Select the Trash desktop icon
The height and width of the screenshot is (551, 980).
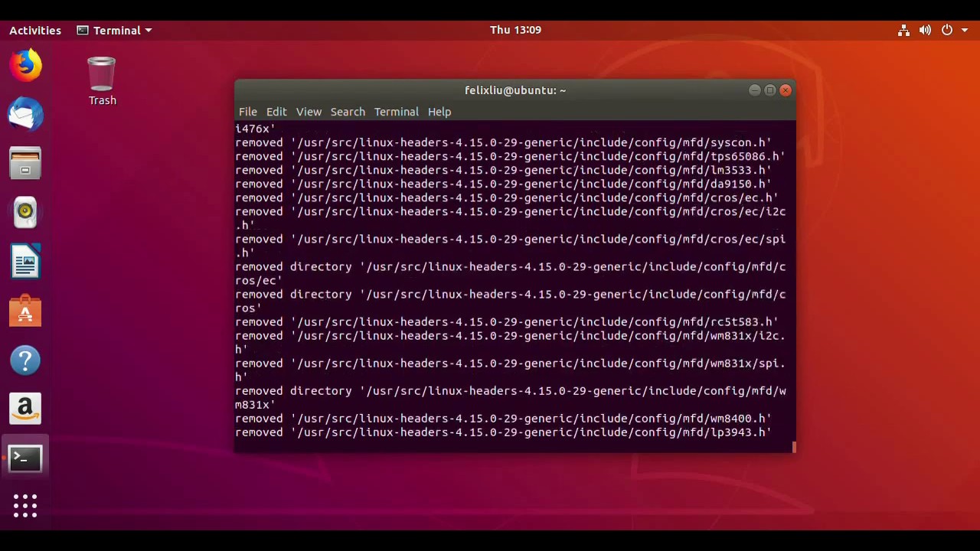[102, 81]
